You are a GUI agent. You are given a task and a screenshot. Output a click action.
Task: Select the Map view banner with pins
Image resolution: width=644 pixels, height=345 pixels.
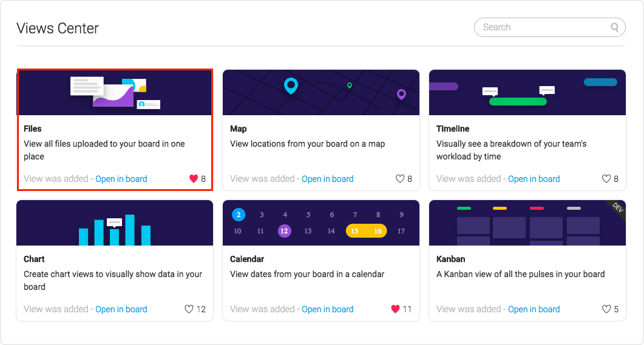click(x=321, y=92)
